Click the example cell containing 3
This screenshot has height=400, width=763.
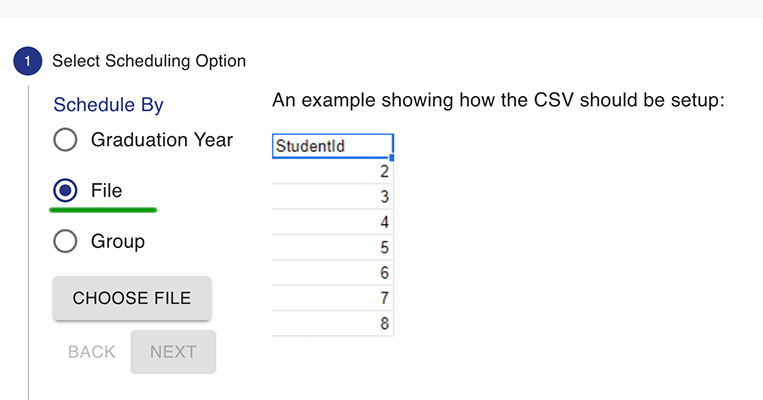pos(332,197)
